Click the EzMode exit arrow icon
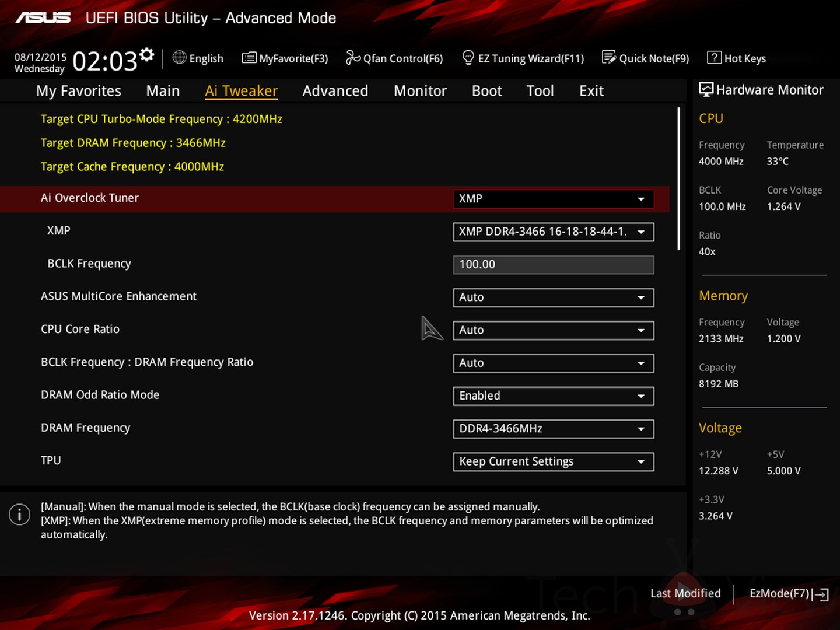The height and width of the screenshot is (630, 840). click(x=821, y=594)
